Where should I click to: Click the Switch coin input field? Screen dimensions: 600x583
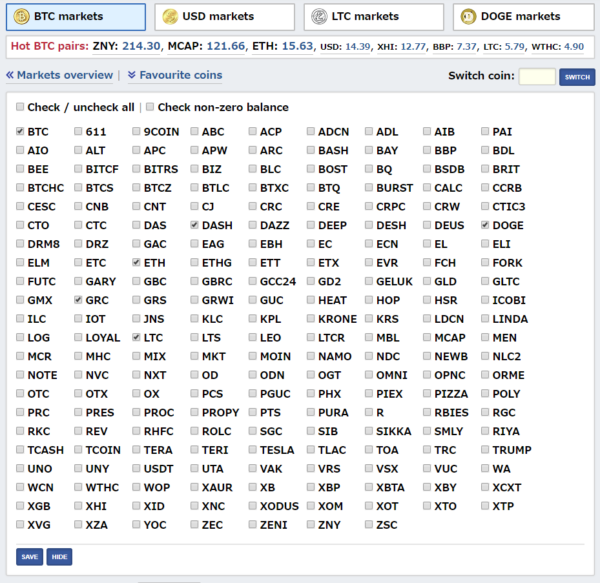pyautogui.click(x=537, y=77)
